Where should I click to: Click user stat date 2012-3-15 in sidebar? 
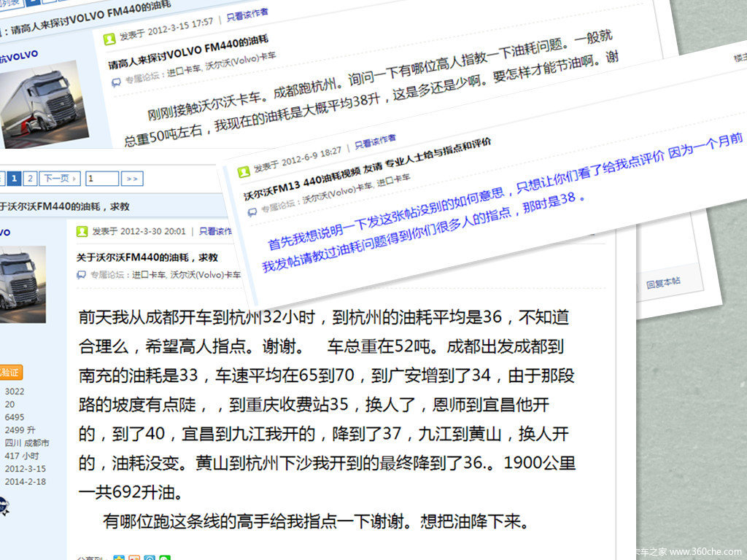26,469
